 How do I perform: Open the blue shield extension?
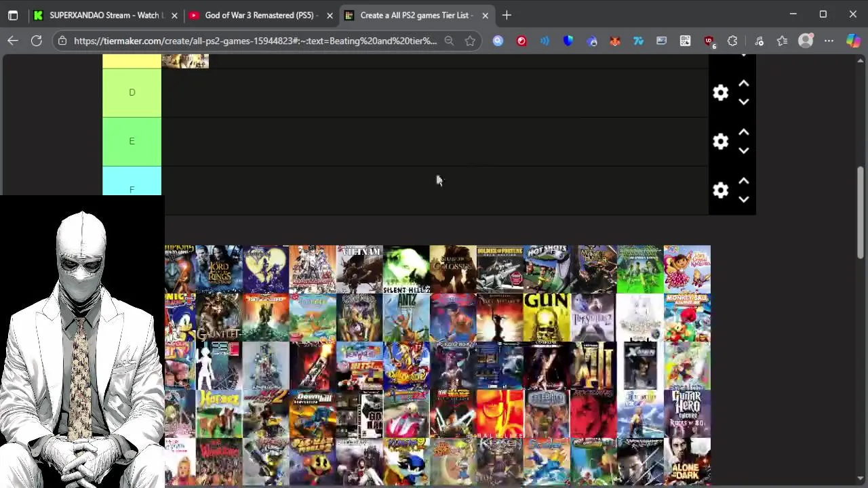point(568,41)
